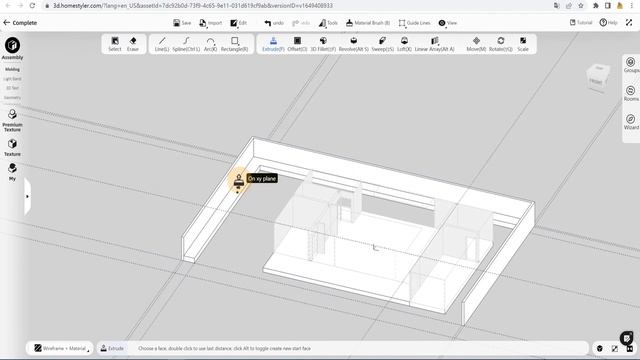Open the browser three-dot menu
640x360 pixels.
(631, 6)
